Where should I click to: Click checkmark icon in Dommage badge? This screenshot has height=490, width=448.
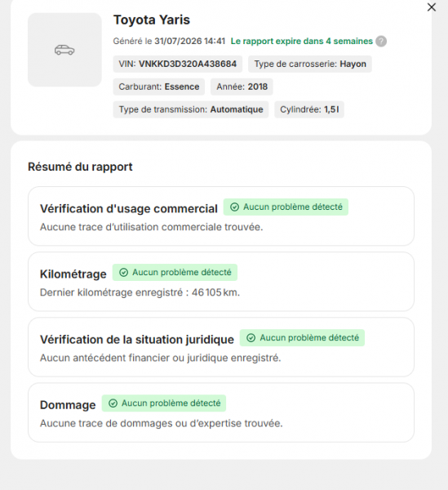pyautogui.click(x=113, y=403)
